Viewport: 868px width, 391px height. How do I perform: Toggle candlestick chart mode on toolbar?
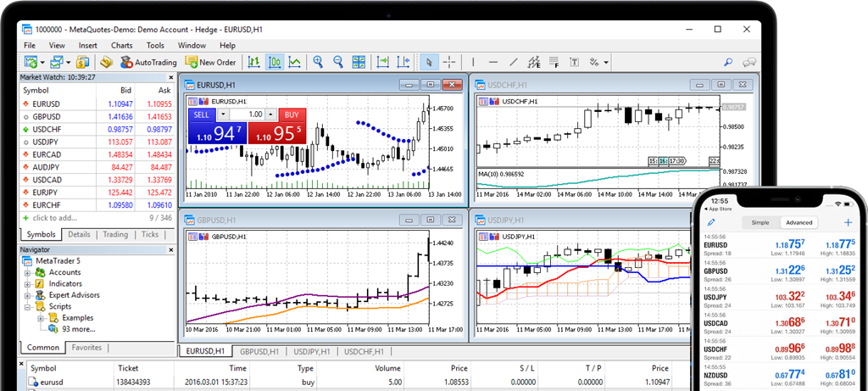pos(275,62)
